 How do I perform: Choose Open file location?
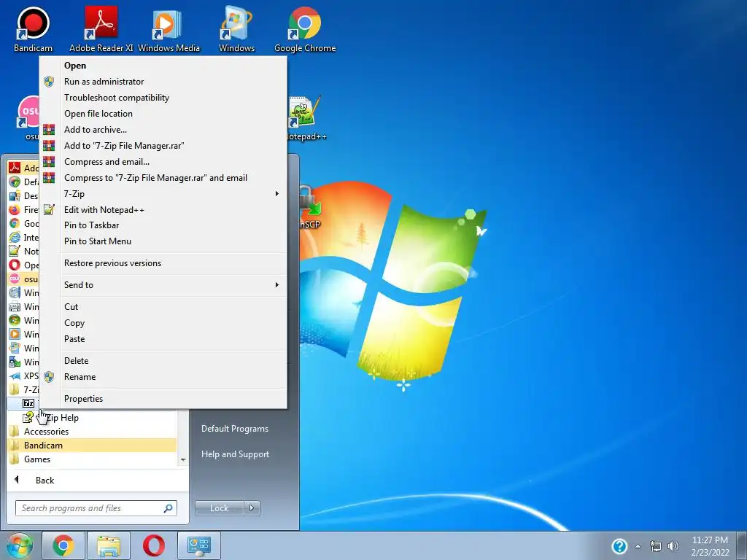pyautogui.click(x=163, y=113)
